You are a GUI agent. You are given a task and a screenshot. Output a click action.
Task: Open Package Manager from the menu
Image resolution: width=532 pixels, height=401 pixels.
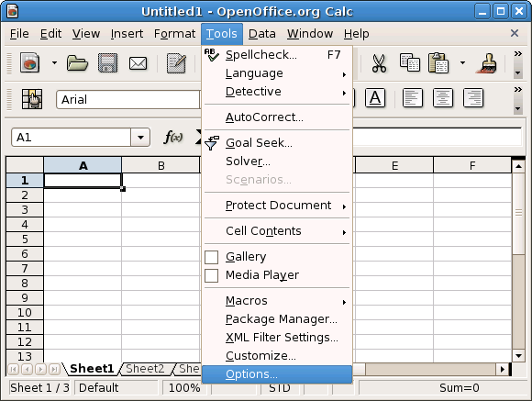tap(277, 319)
